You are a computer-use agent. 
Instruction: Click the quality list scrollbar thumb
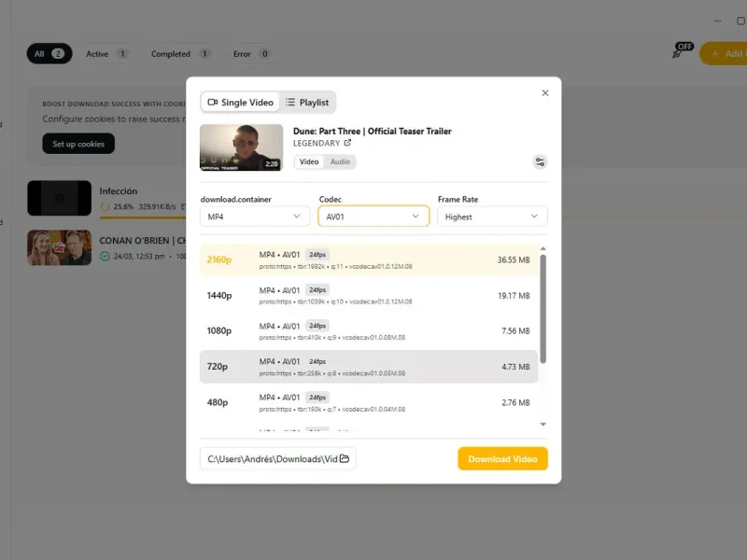click(543, 309)
